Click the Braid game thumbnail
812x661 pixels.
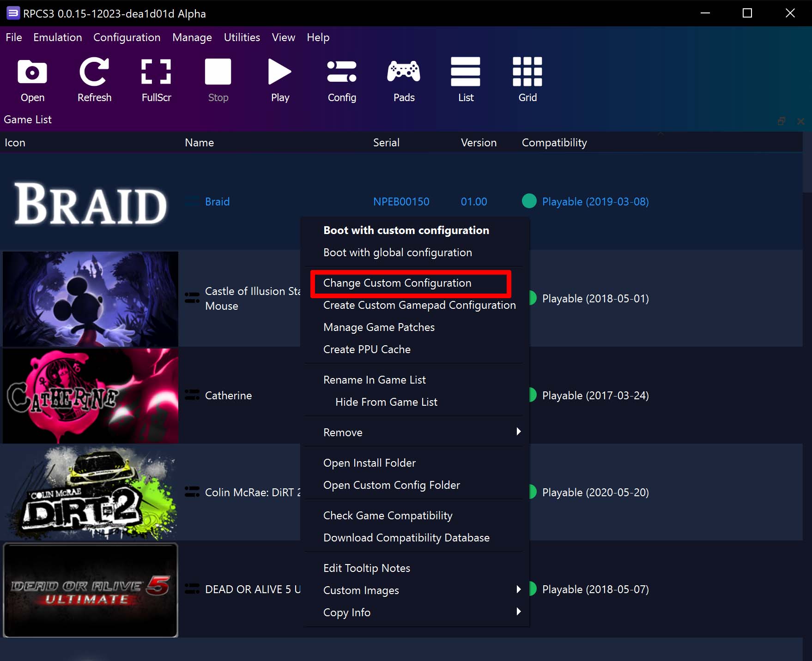91,202
